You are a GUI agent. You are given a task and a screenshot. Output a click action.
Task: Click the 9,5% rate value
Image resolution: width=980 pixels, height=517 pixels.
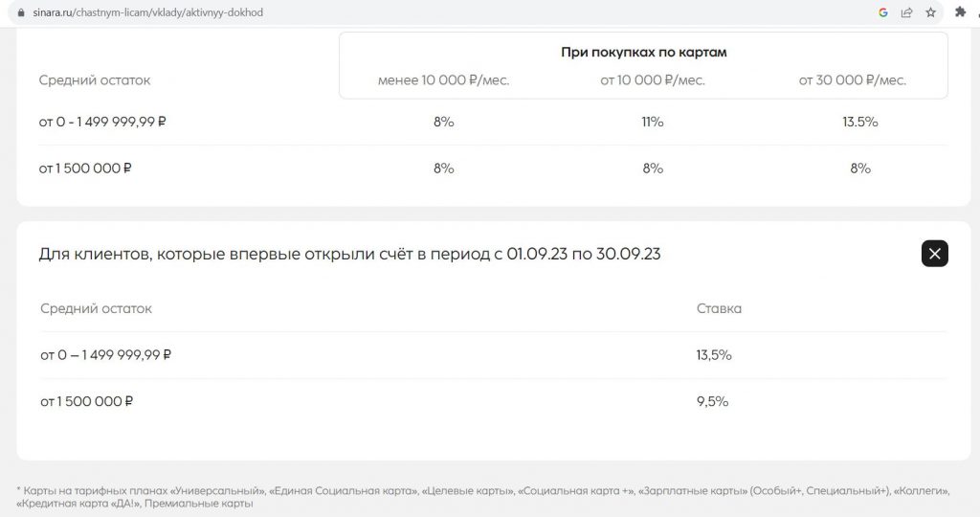click(712, 401)
